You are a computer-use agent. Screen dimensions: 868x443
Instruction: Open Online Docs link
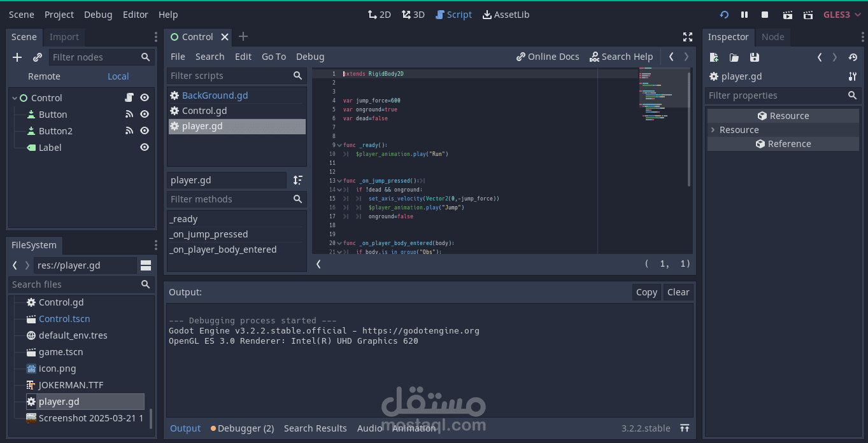[548, 57]
